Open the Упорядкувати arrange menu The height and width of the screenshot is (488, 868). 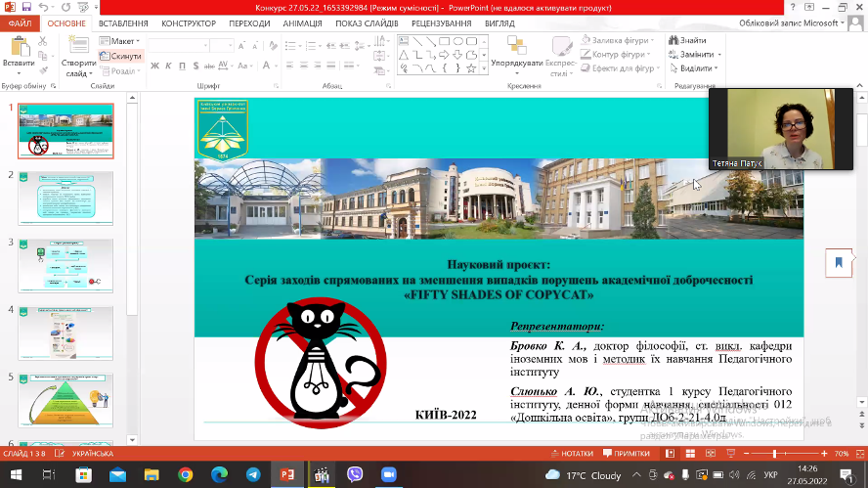(516, 57)
